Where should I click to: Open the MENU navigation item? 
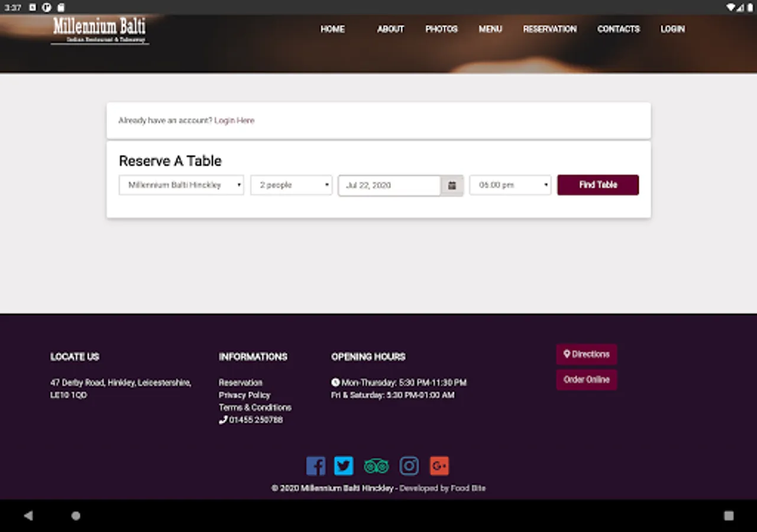[x=490, y=29]
